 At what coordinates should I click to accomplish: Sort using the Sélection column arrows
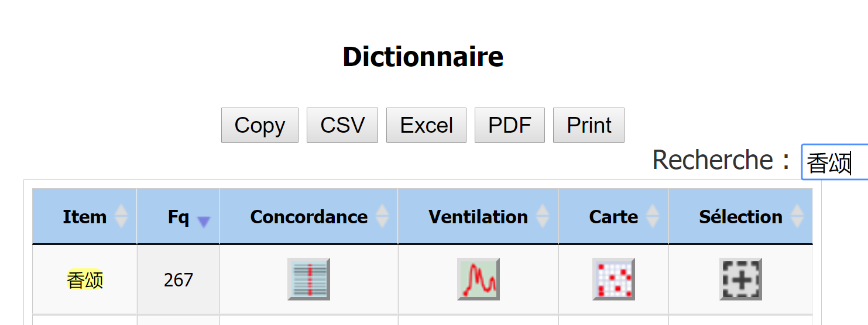click(x=797, y=217)
